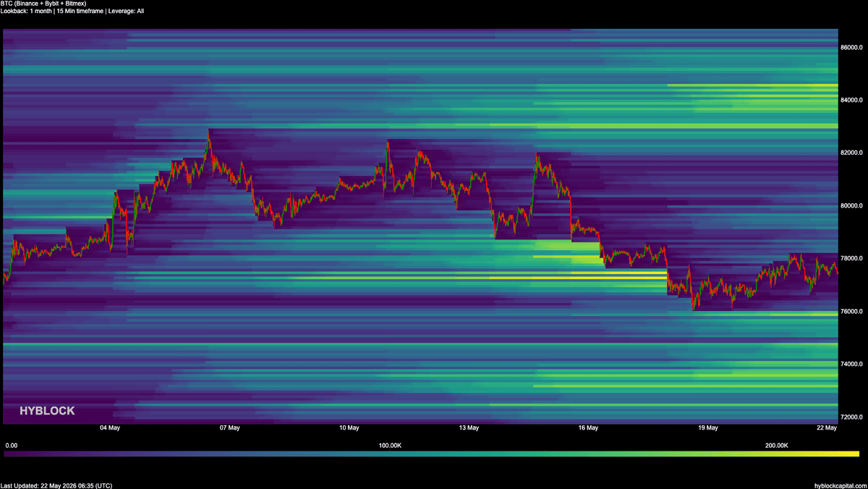Click the 200.00K mark on color scale
This screenshot has width=868, height=489.
click(777, 446)
